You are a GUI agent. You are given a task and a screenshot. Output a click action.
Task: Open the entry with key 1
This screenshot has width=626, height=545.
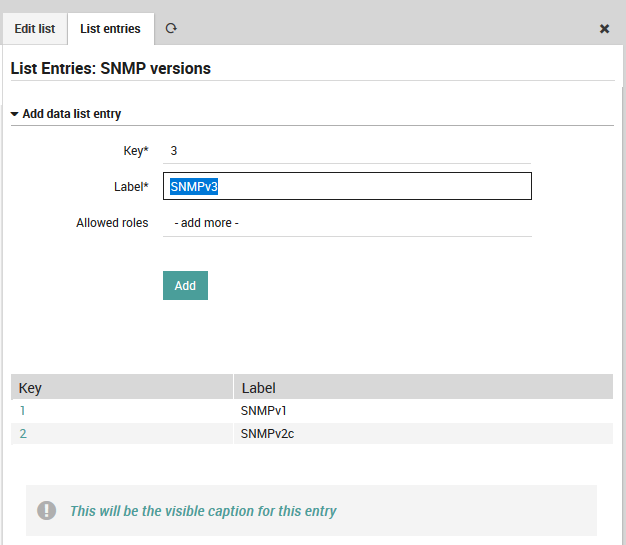22,410
